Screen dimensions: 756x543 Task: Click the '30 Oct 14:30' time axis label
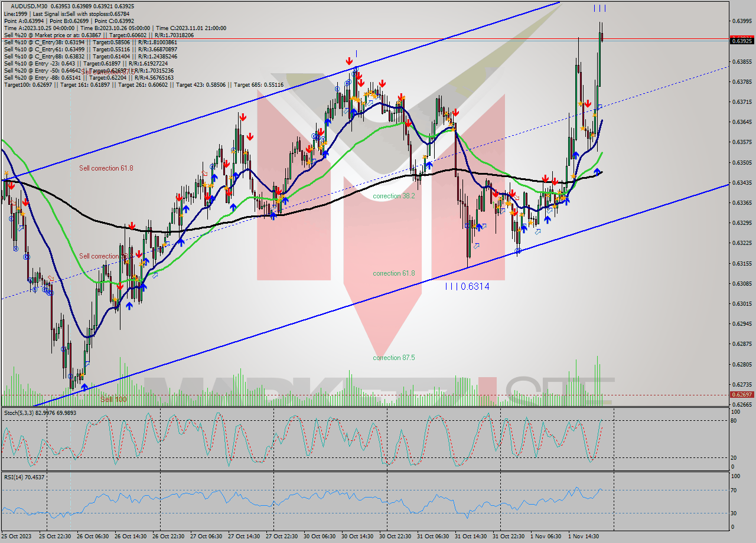357,536
